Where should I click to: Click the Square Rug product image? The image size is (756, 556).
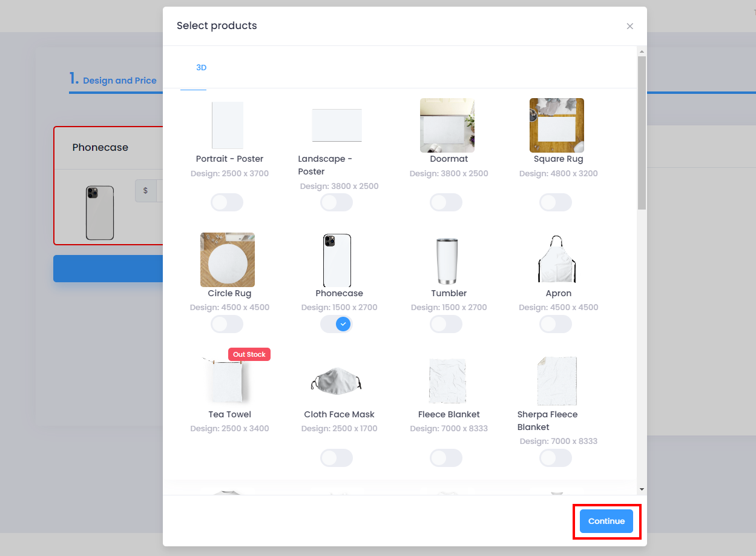tap(557, 125)
